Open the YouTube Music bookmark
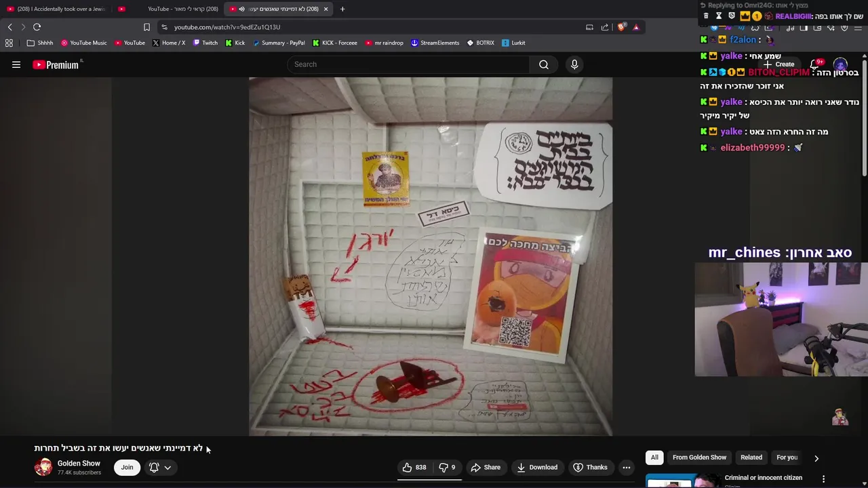868x488 pixels. 84,43
